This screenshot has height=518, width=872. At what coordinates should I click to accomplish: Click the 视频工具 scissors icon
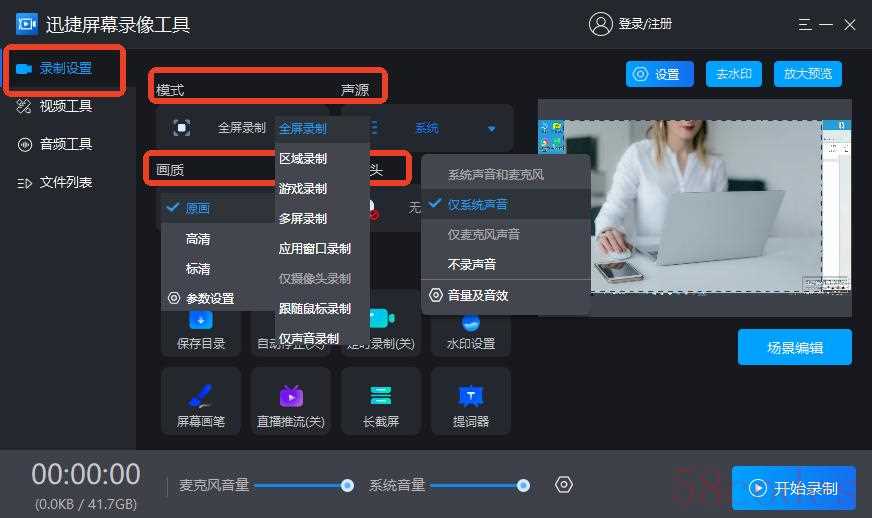coord(24,106)
